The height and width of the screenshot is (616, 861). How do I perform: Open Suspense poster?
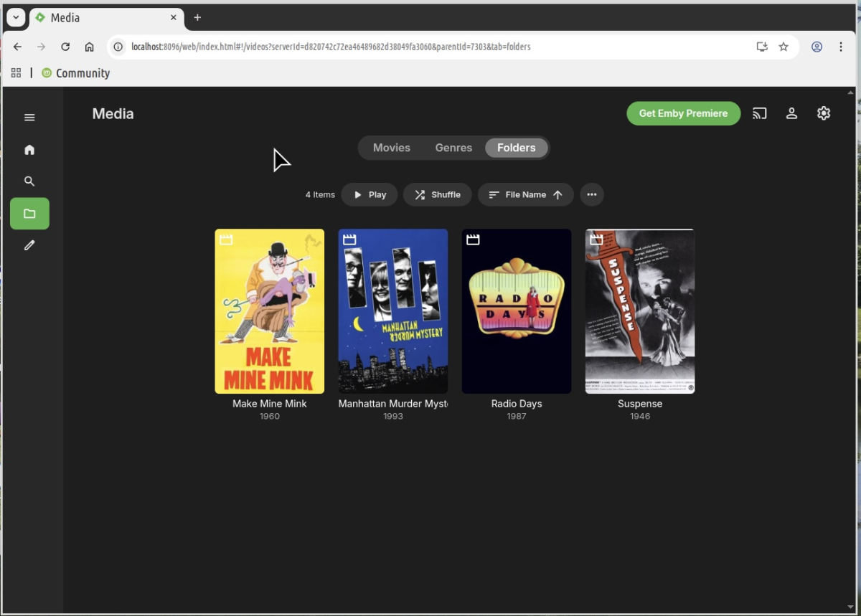[640, 311]
